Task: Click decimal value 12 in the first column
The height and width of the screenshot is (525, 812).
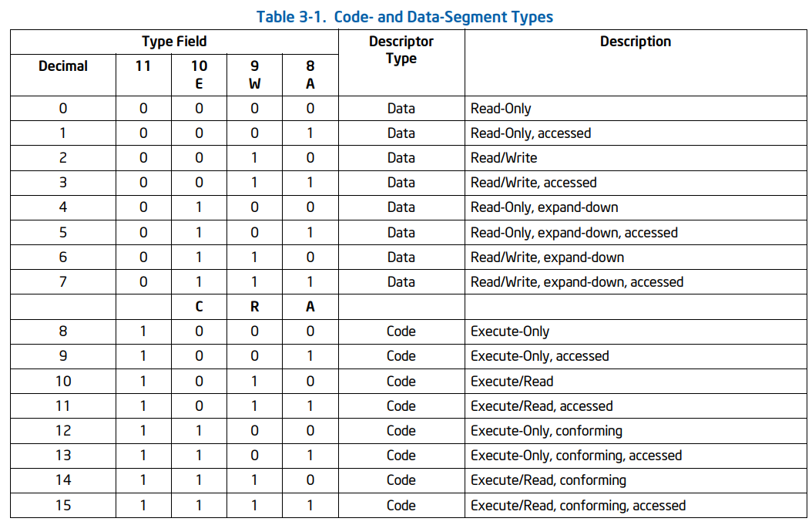Action: (63, 431)
